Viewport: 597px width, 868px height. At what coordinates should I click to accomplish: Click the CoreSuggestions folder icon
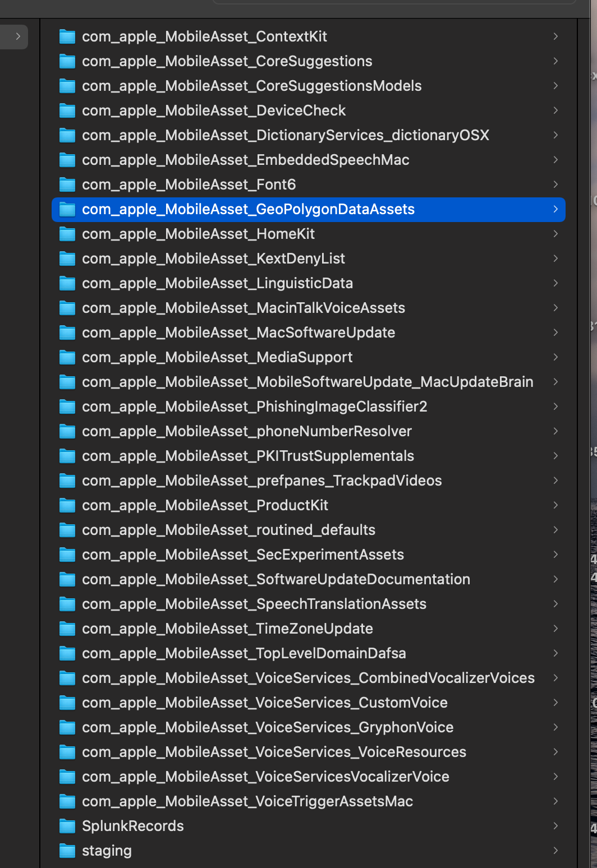pyautogui.click(x=67, y=61)
